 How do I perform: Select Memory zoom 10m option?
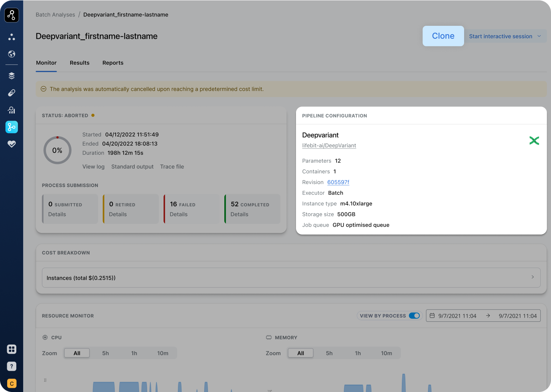(x=386, y=353)
